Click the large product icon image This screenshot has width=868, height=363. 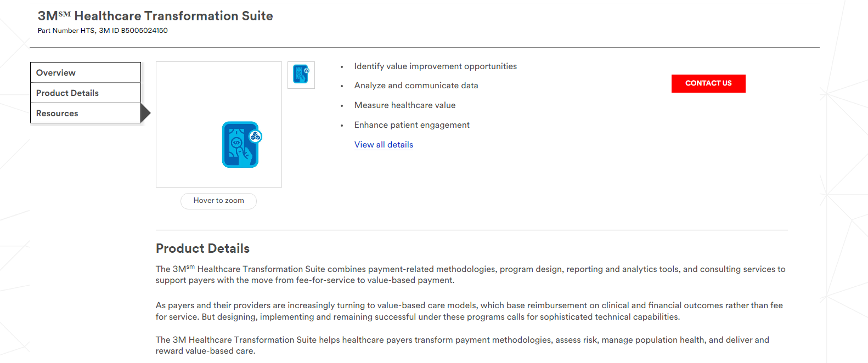coord(241,144)
